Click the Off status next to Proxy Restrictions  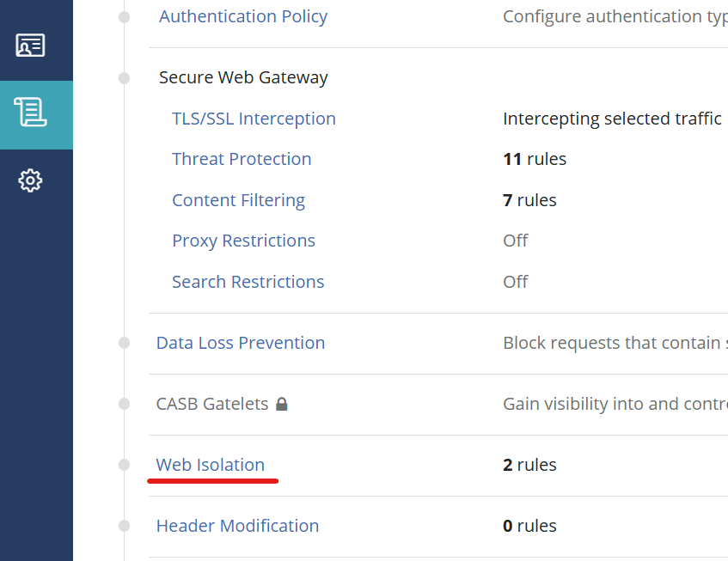(516, 241)
